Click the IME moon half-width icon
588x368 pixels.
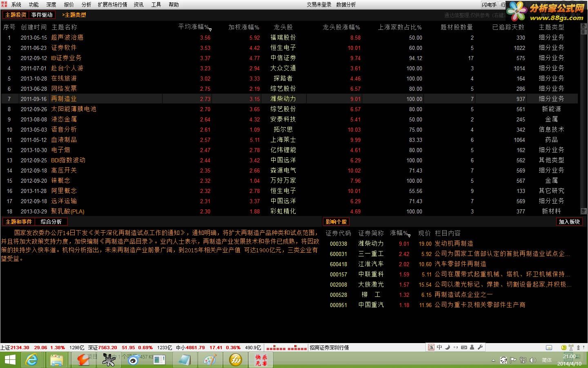[x=448, y=347]
